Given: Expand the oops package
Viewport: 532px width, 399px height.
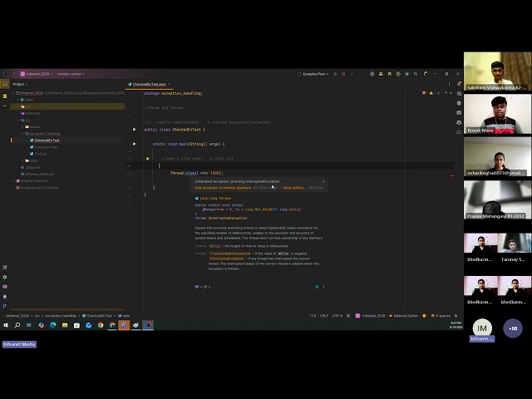Looking at the screenshot, I should [22, 160].
